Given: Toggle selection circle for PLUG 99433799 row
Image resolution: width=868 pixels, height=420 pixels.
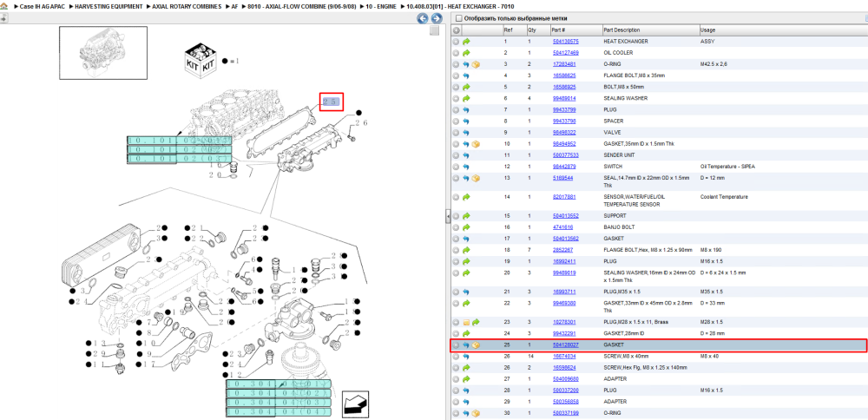Looking at the screenshot, I should [457, 110].
